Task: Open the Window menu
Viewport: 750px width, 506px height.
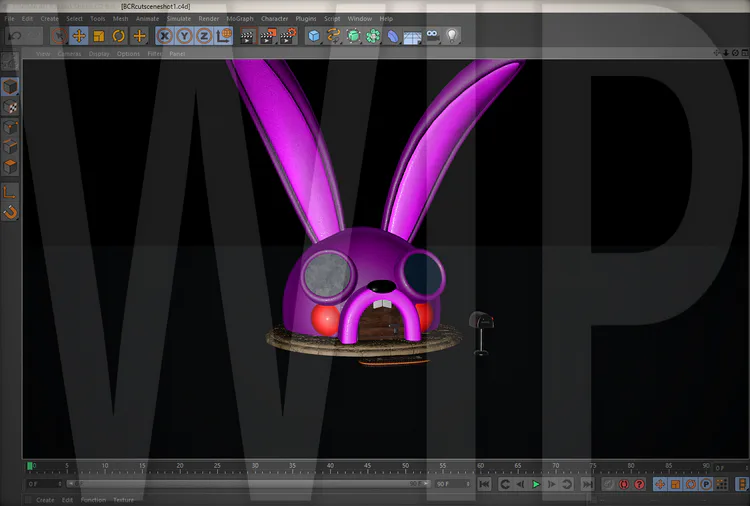Action: (x=360, y=19)
